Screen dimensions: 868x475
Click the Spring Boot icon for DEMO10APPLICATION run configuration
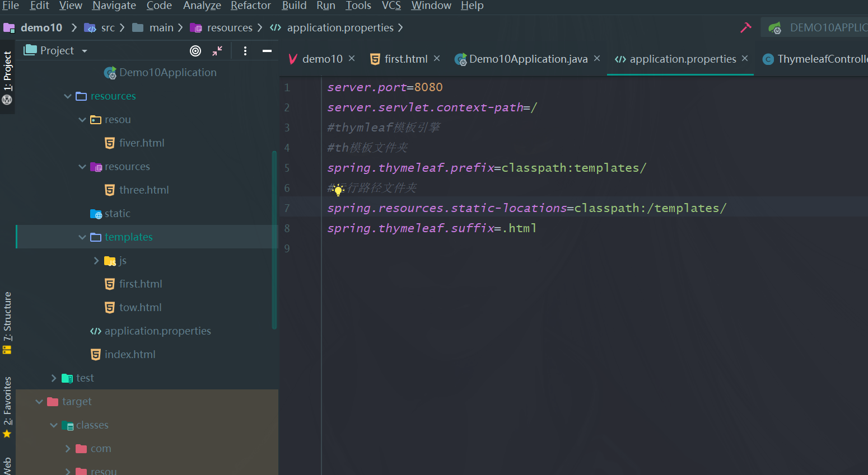click(x=776, y=26)
